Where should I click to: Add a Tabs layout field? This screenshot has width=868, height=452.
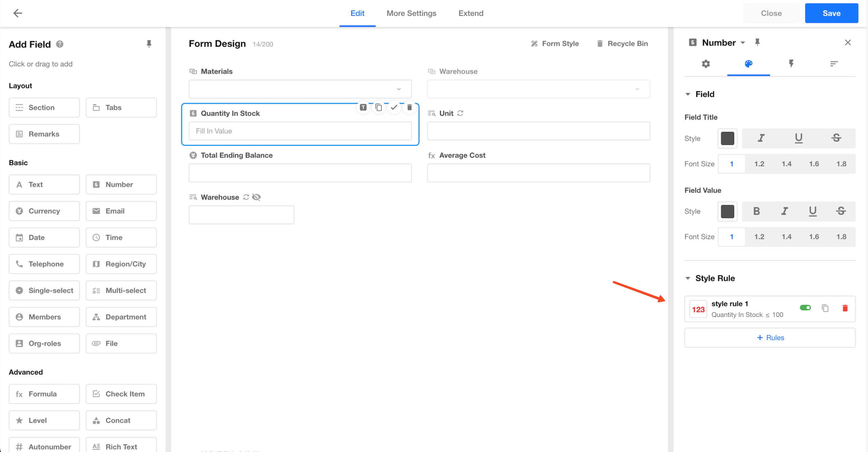(x=121, y=107)
